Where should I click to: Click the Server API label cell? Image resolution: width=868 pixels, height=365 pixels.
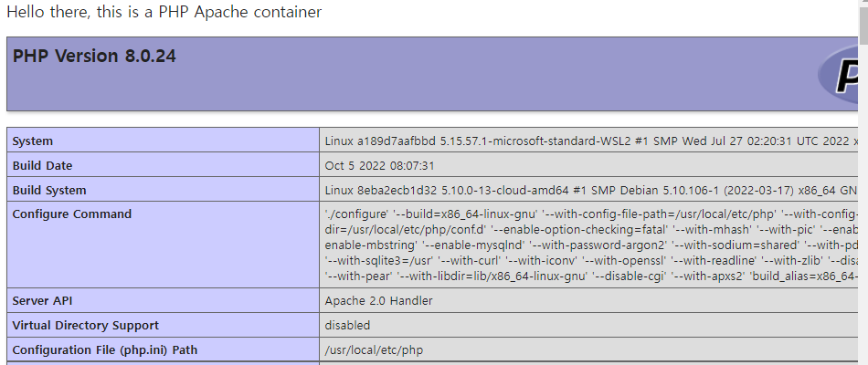click(45, 300)
